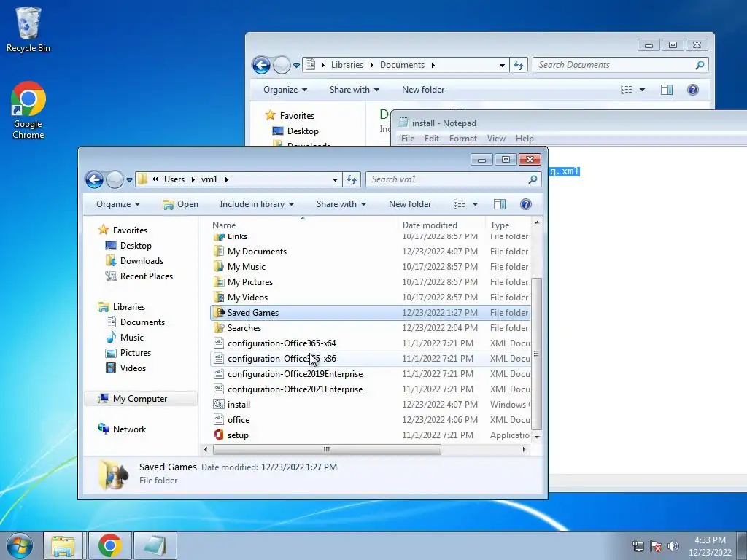Expand the address bar history dropdown in vm1
Viewport: 747px width, 560px height.
[335, 179]
